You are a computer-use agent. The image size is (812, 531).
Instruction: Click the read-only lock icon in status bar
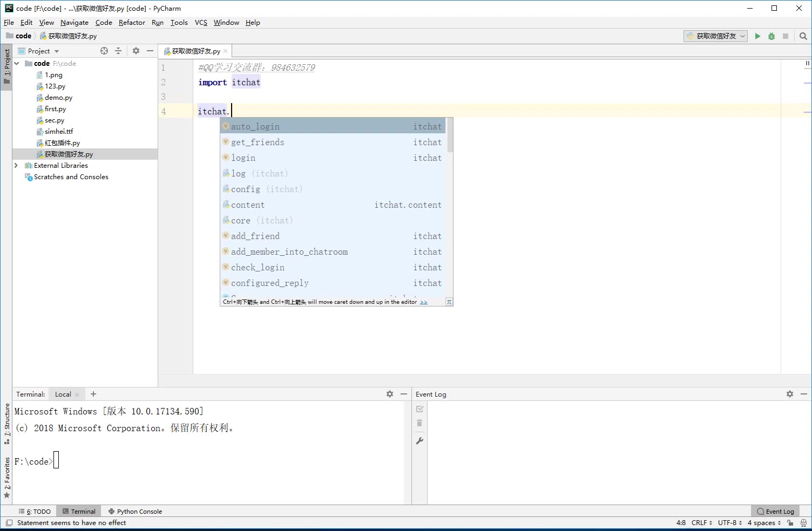790,523
